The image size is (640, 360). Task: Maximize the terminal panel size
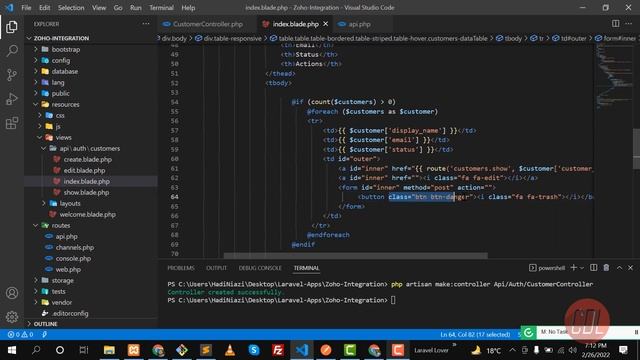619,268
